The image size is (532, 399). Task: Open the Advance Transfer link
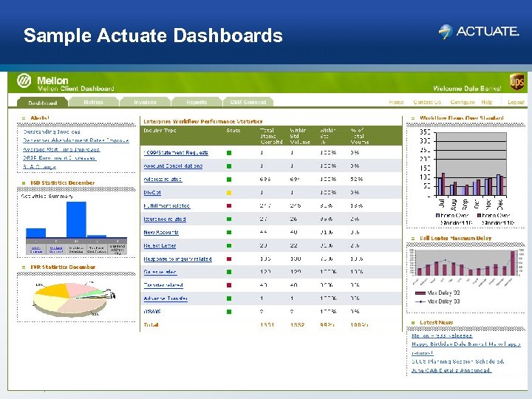(166, 299)
